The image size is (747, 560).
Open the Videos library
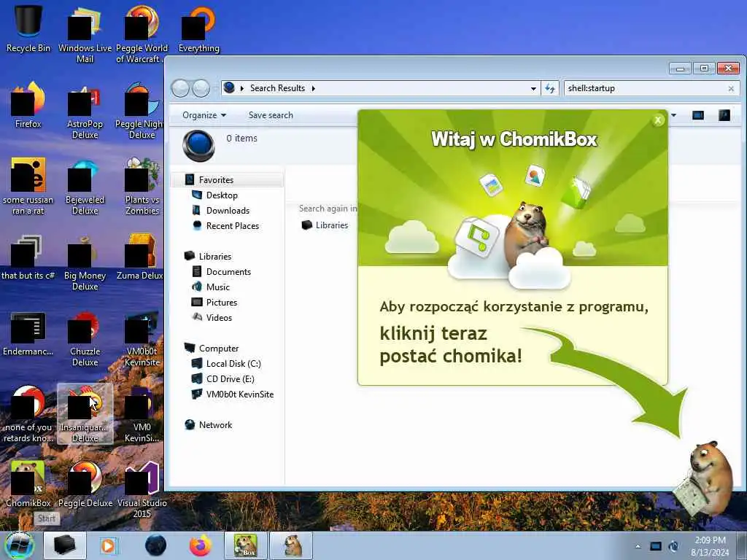click(219, 318)
